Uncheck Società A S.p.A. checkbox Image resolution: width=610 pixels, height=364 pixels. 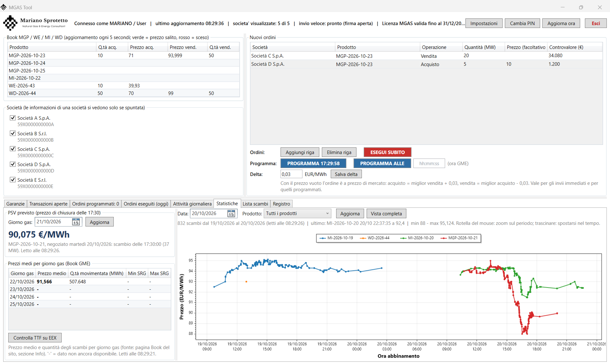tap(13, 118)
